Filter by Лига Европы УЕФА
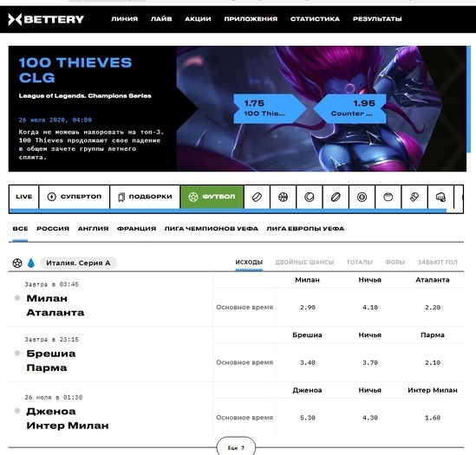 point(305,229)
